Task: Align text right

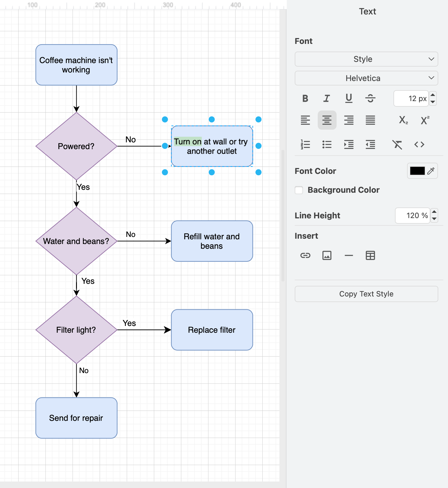Action: pyautogui.click(x=349, y=120)
